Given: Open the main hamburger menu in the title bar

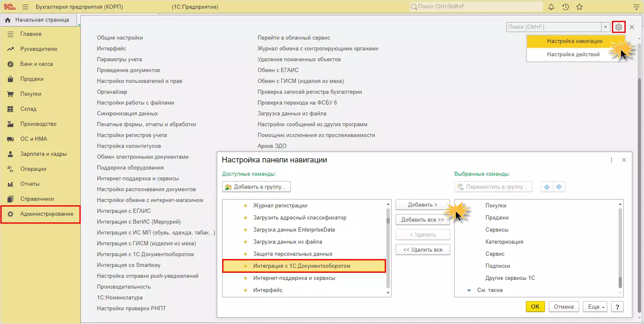Looking at the screenshot, I should tap(25, 7).
